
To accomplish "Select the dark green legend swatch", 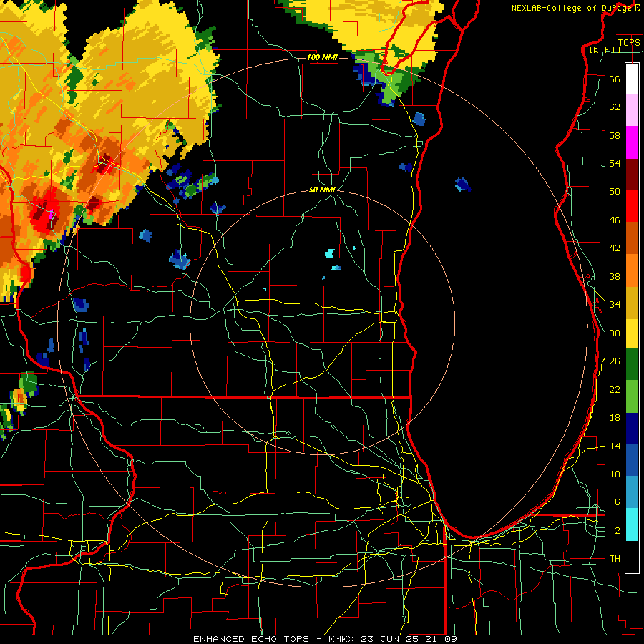I will (632, 364).
